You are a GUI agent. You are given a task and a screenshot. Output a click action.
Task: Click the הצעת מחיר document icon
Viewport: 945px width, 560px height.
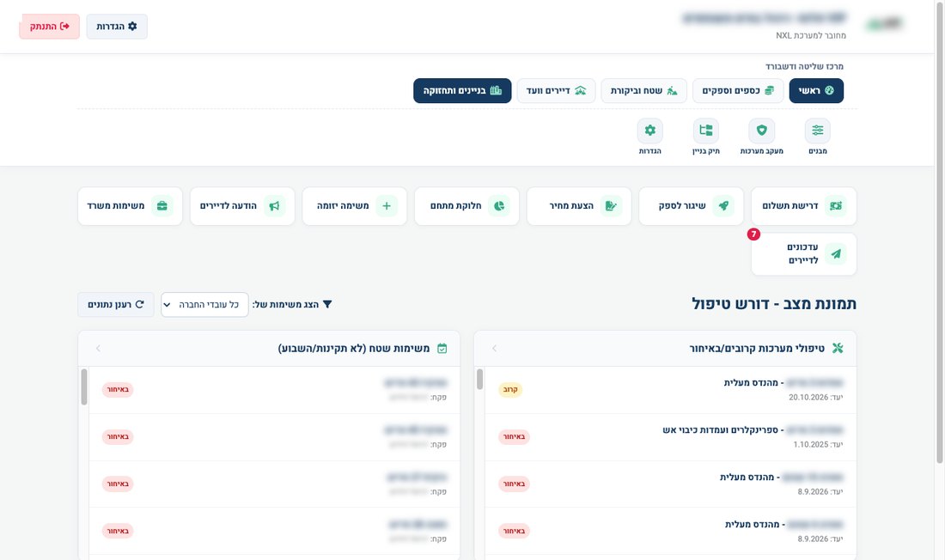[611, 205]
